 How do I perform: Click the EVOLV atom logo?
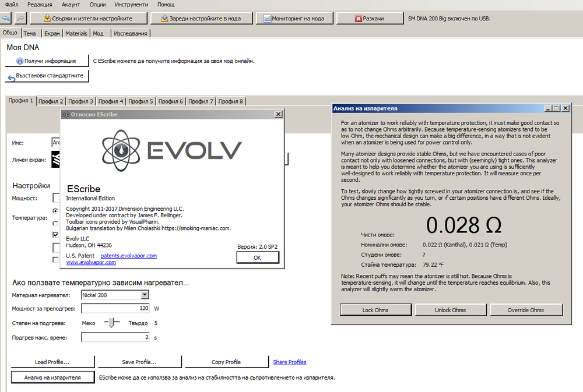click(121, 150)
